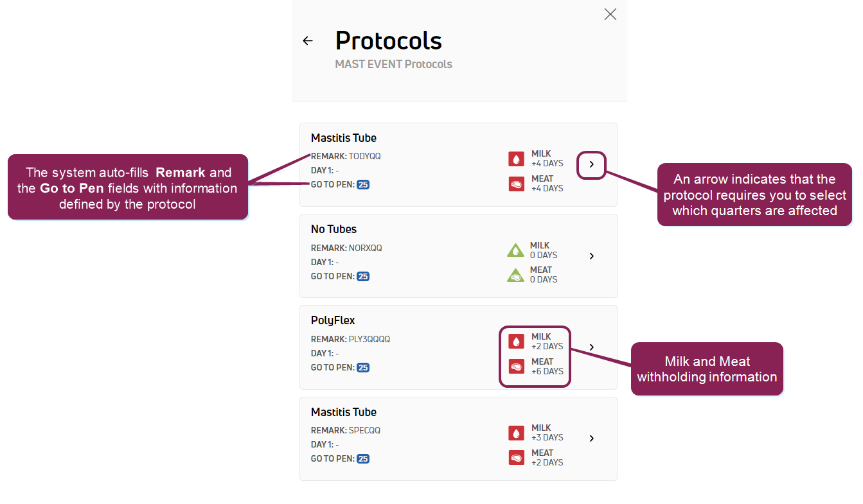Click the red milk icon in first Mastitis Tube
The height and width of the screenshot is (504, 863).
coord(516,159)
